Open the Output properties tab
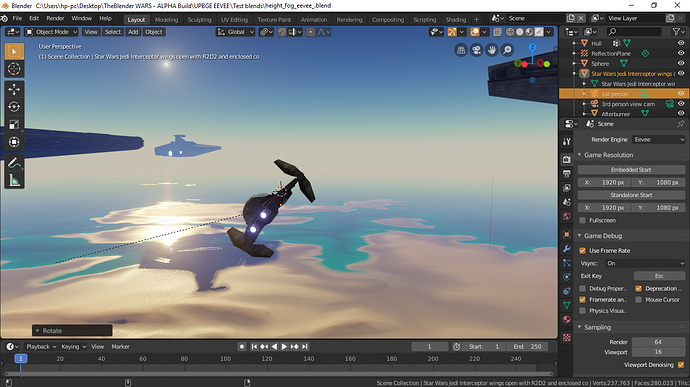690x387 pixels. pyautogui.click(x=567, y=173)
